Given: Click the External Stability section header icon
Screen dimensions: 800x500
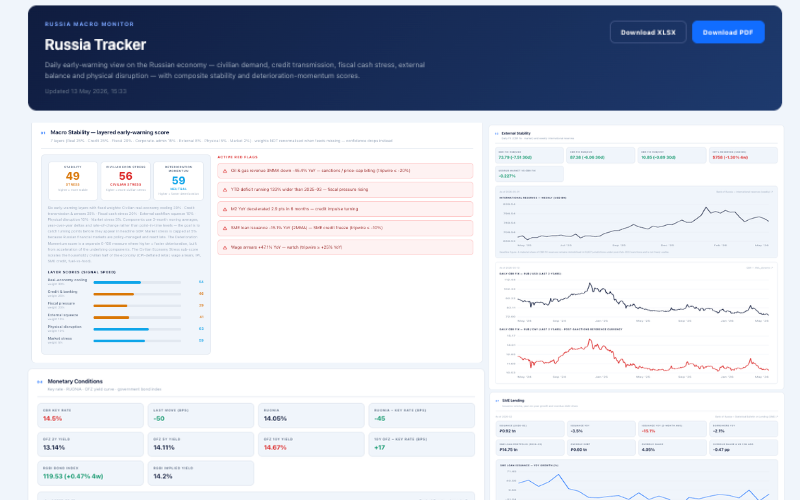Looking at the screenshot, I should point(496,134).
